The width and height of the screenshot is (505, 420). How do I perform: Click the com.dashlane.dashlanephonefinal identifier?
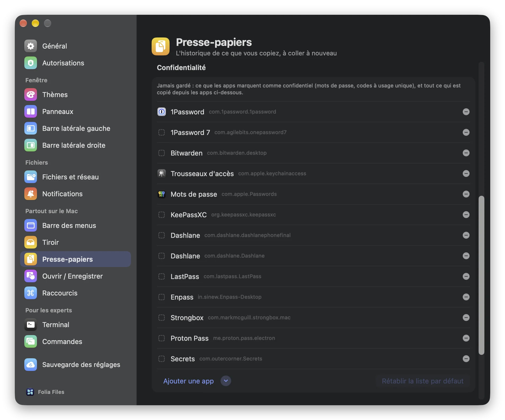coord(247,235)
